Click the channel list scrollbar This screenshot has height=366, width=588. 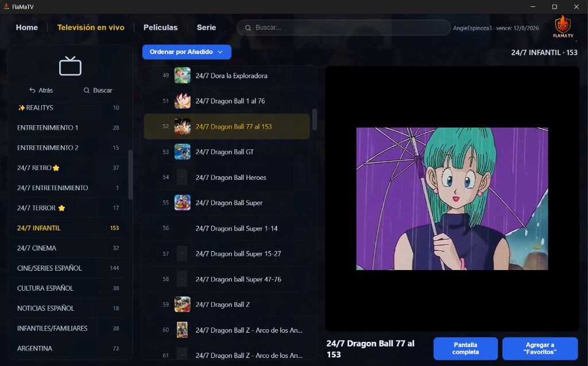pyautogui.click(x=314, y=120)
